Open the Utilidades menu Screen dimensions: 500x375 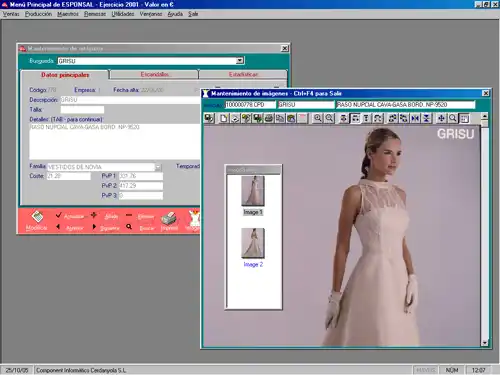pos(123,14)
